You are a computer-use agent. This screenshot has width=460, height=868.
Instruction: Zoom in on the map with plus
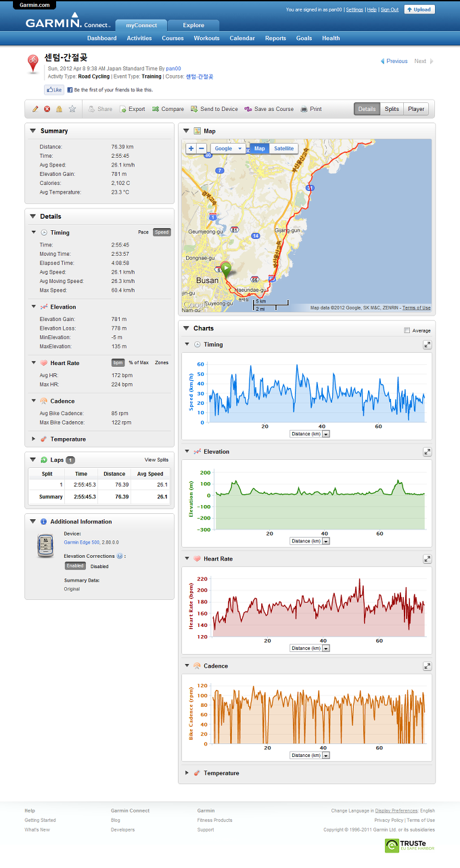click(x=191, y=148)
